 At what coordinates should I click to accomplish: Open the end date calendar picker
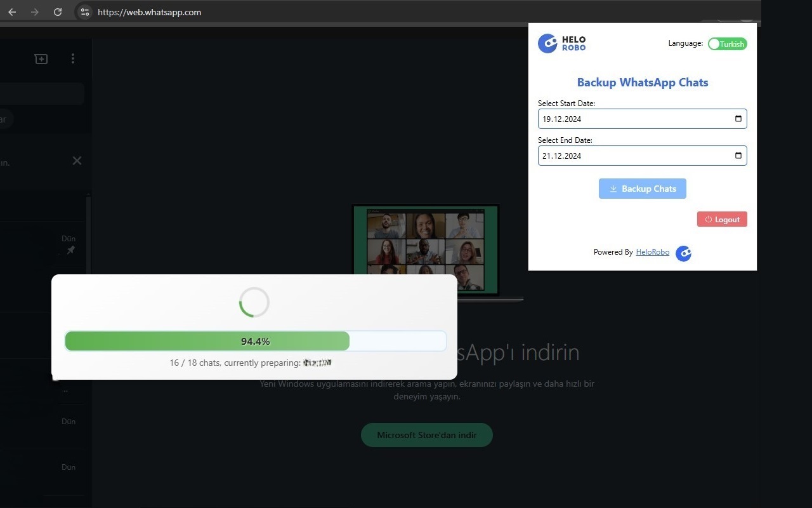738,156
